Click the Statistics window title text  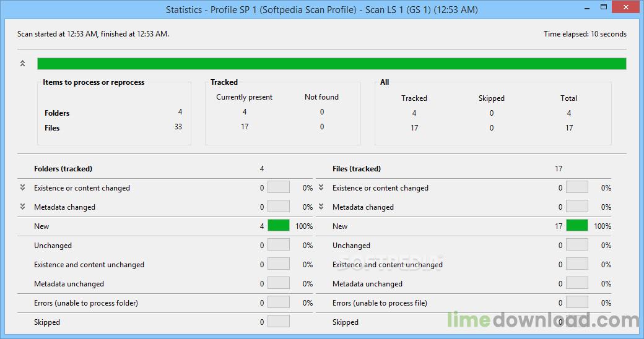pyautogui.click(x=322, y=10)
